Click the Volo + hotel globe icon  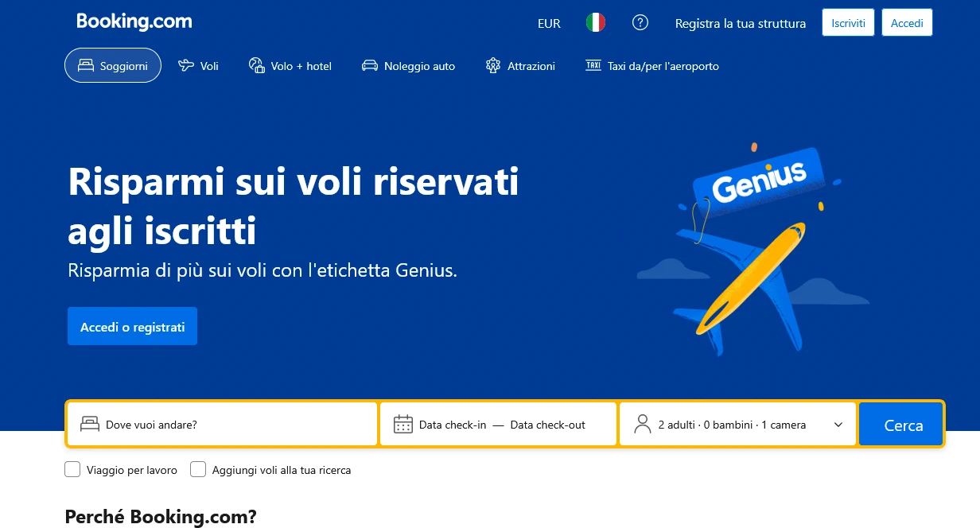[x=256, y=66]
